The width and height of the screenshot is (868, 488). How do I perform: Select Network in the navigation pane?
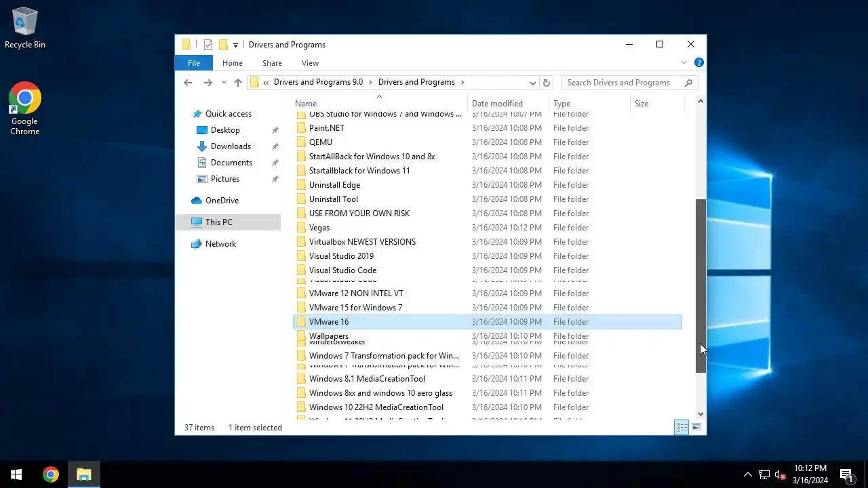[220, 244]
